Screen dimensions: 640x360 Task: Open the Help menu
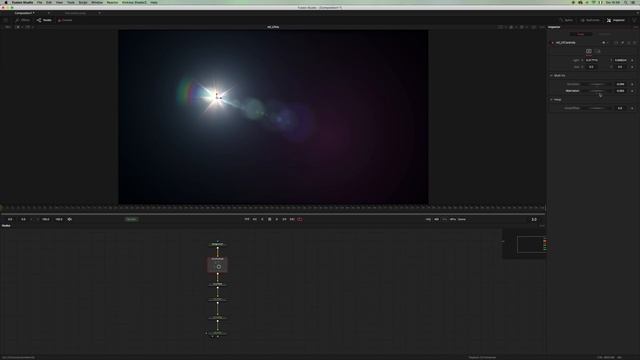pos(154,2)
